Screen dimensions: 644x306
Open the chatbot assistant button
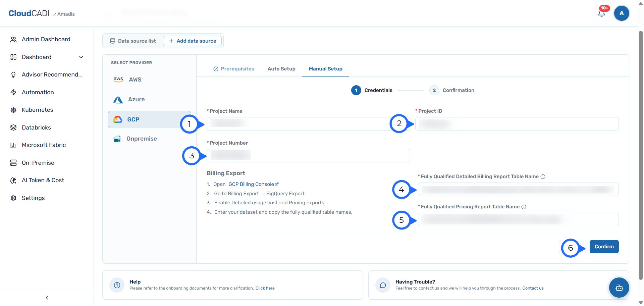[619, 288]
